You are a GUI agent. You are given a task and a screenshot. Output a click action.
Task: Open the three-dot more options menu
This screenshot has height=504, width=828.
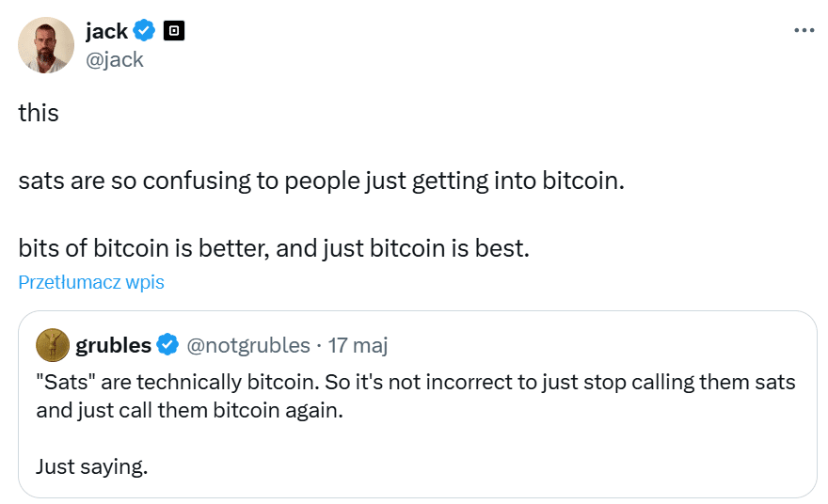tap(804, 30)
